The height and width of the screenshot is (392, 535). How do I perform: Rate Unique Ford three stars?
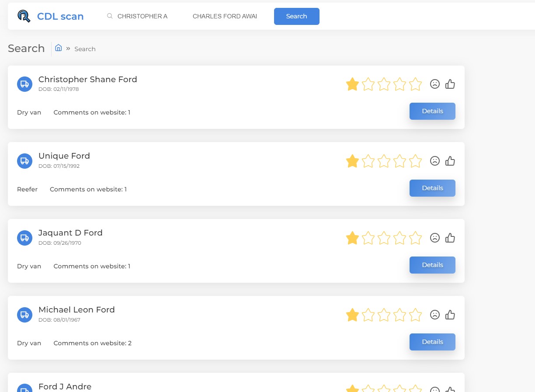click(x=384, y=161)
